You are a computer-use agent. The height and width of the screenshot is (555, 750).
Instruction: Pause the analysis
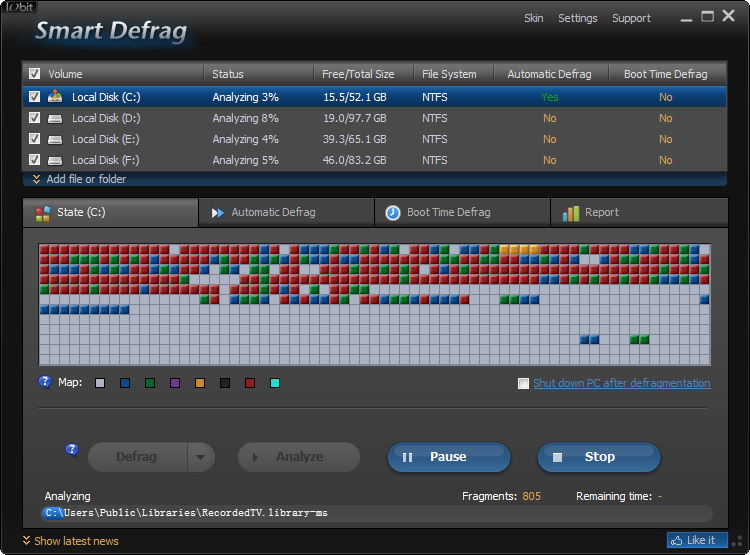point(449,457)
